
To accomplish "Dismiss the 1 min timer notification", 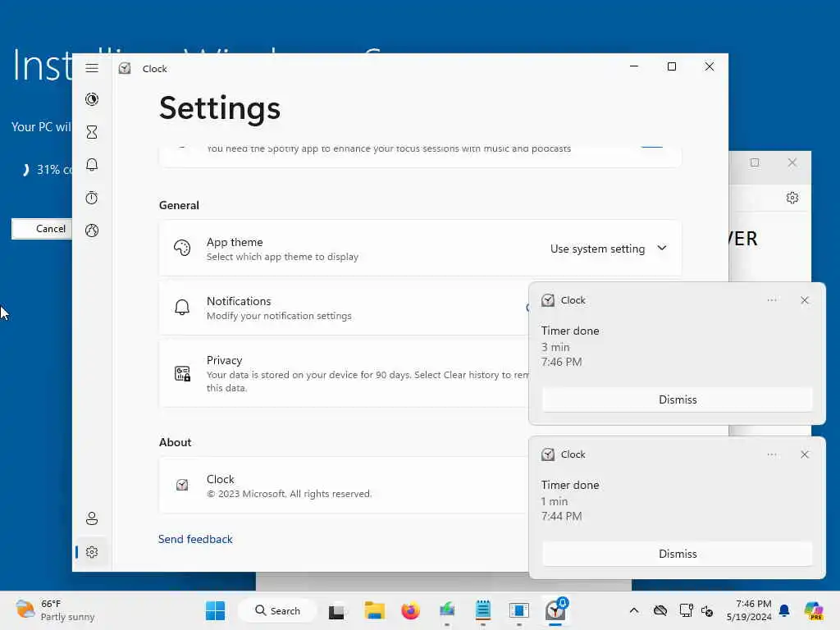I will click(677, 554).
